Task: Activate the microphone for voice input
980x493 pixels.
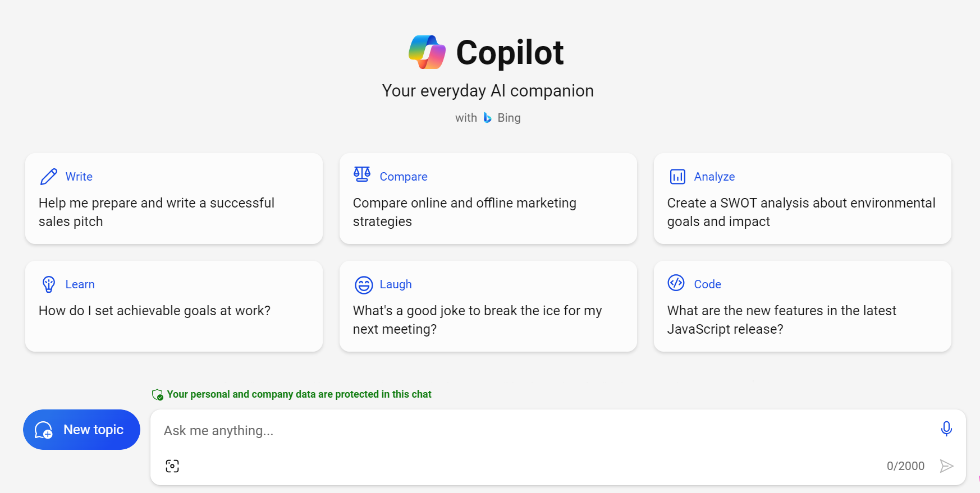Action: [946, 428]
